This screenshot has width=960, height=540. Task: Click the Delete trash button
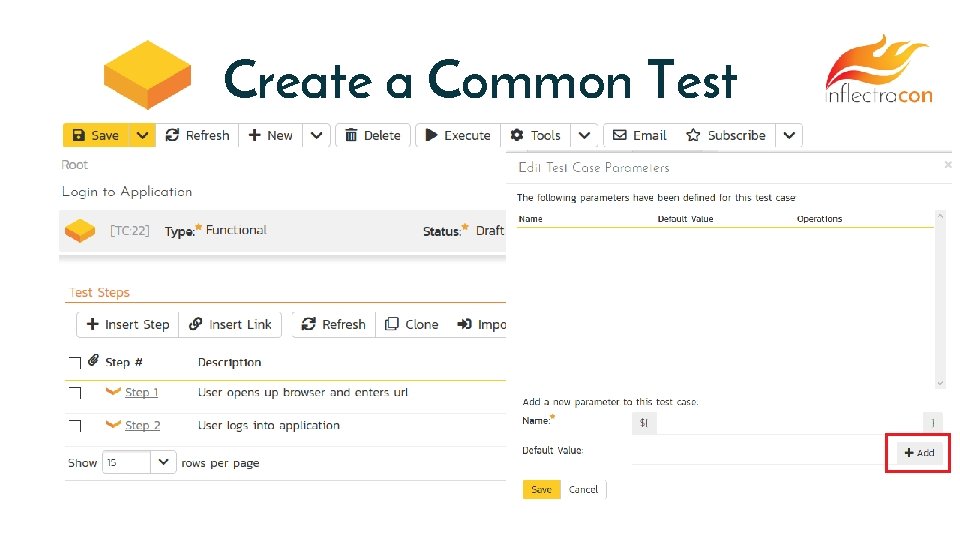[x=372, y=136]
